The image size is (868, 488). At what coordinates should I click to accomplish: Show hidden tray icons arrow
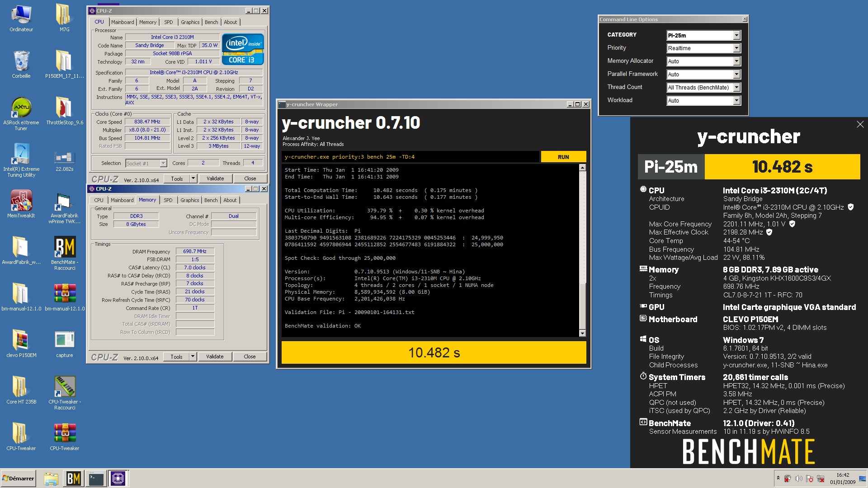point(778,478)
